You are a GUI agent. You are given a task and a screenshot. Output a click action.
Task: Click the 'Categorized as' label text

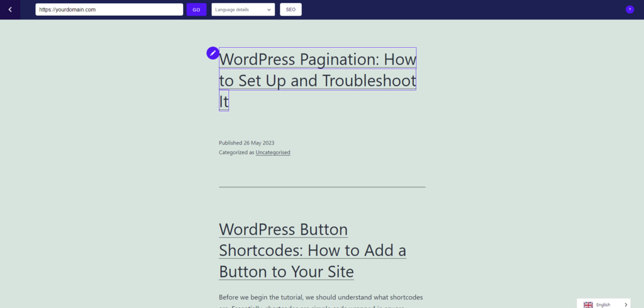(x=236, y=152)
